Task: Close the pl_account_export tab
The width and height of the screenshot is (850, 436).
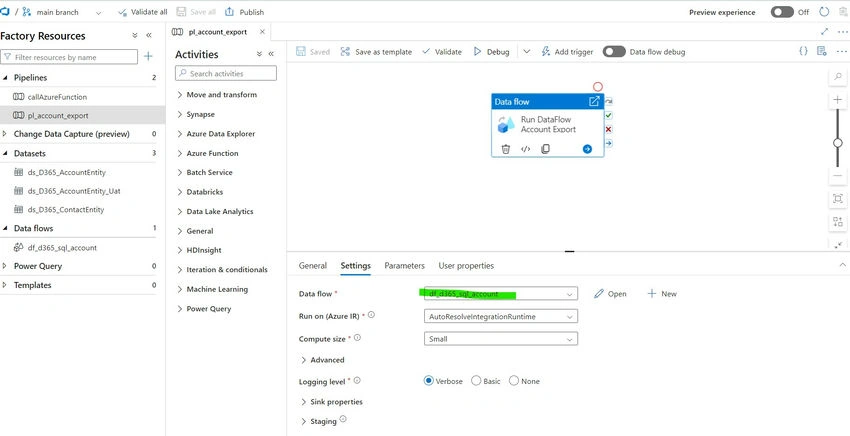Action: coord(262,32)
